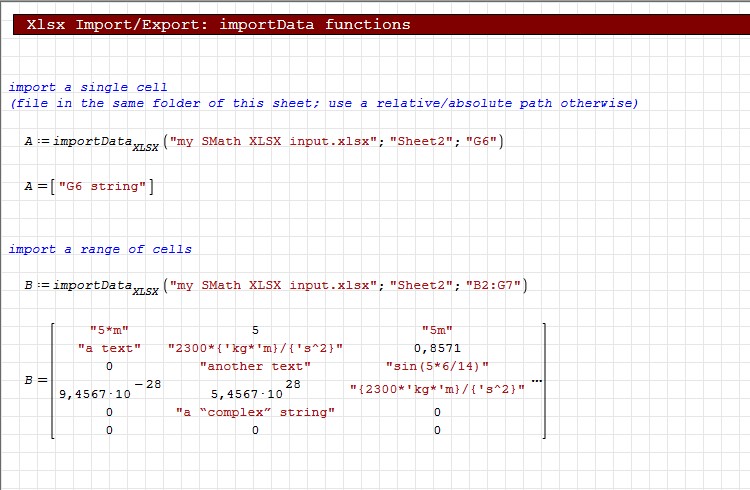
Task: Expand the matrix via the ellipsis at right
Action: (x=537, y=381)
